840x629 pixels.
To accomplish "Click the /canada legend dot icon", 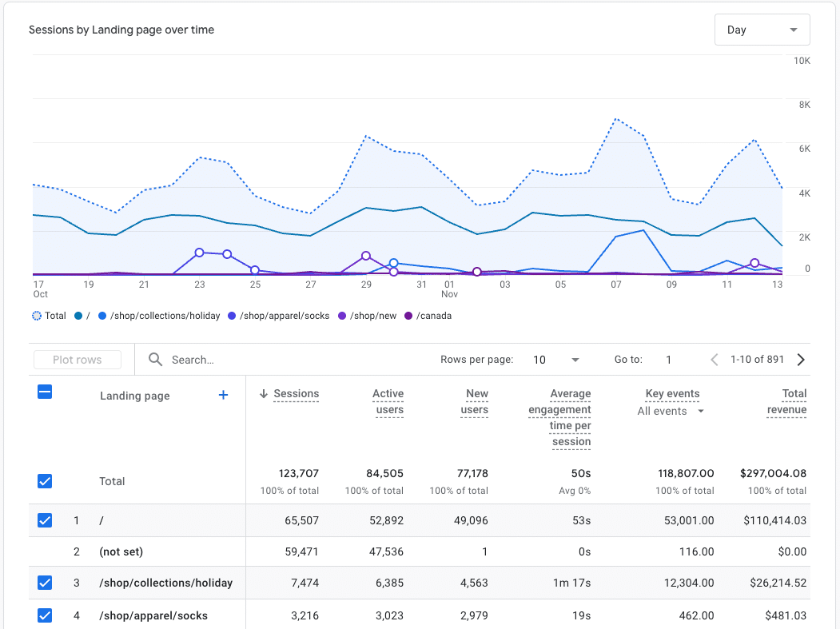I will 410,316.
